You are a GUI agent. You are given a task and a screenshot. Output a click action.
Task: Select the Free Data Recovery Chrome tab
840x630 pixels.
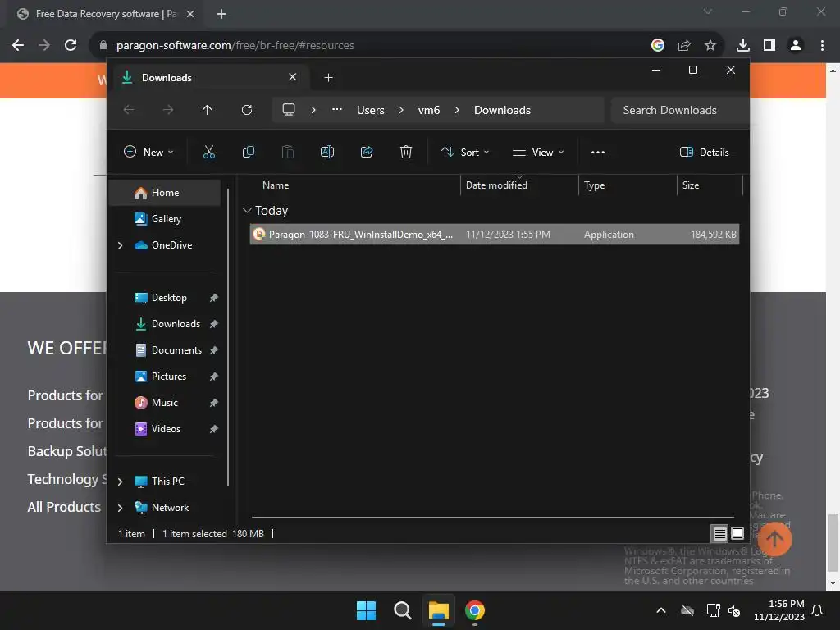click(105, 14)
